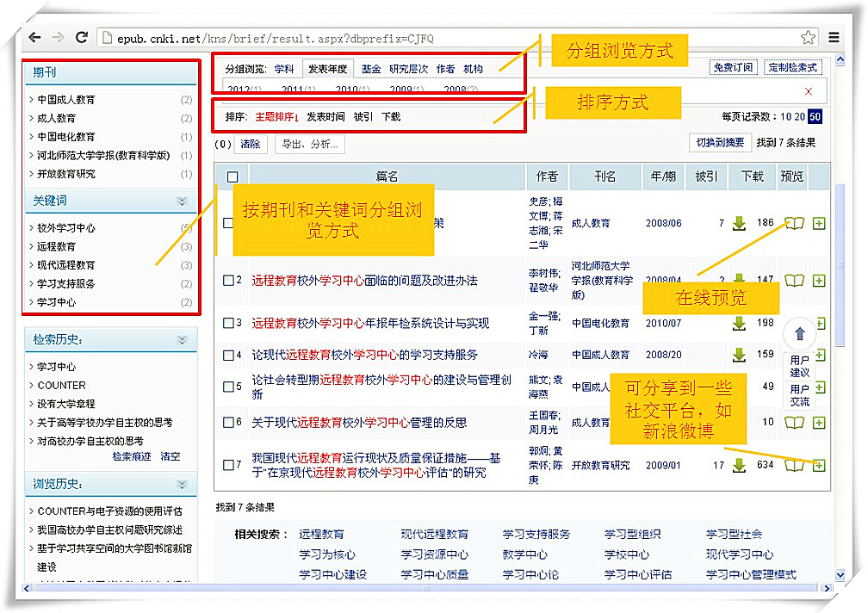Reload the page with refresh icon
Viewport: 868px width, 613px height.
coord(81,38)
